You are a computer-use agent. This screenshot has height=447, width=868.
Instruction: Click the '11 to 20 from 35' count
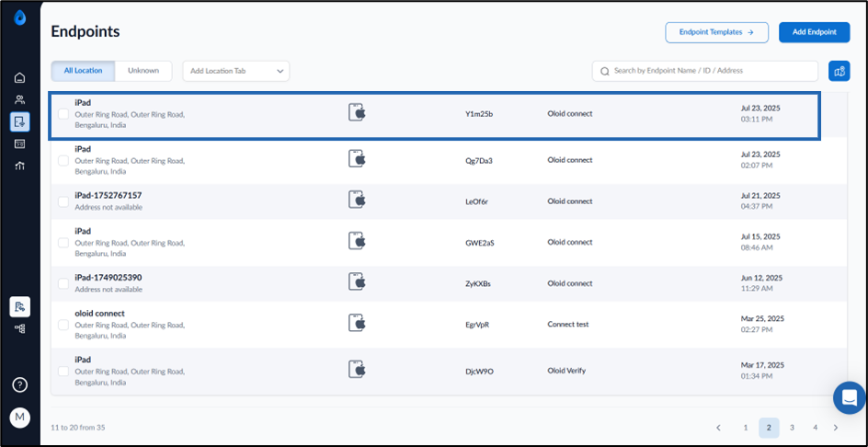tap(77, 428)
